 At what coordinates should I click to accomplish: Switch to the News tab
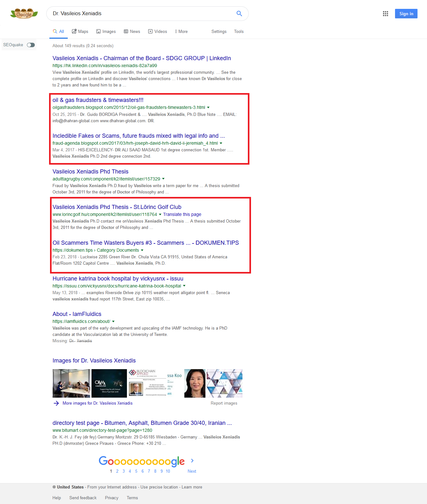pos(132,31)
